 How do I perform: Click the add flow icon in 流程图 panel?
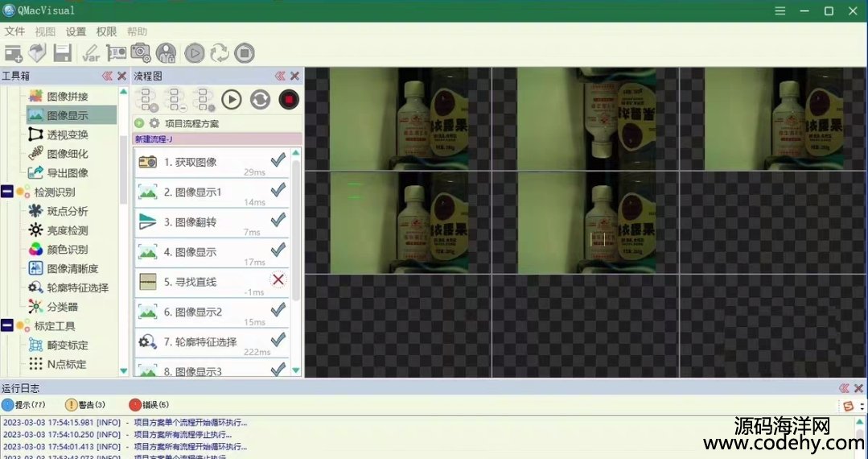click(x=147, y=100)
